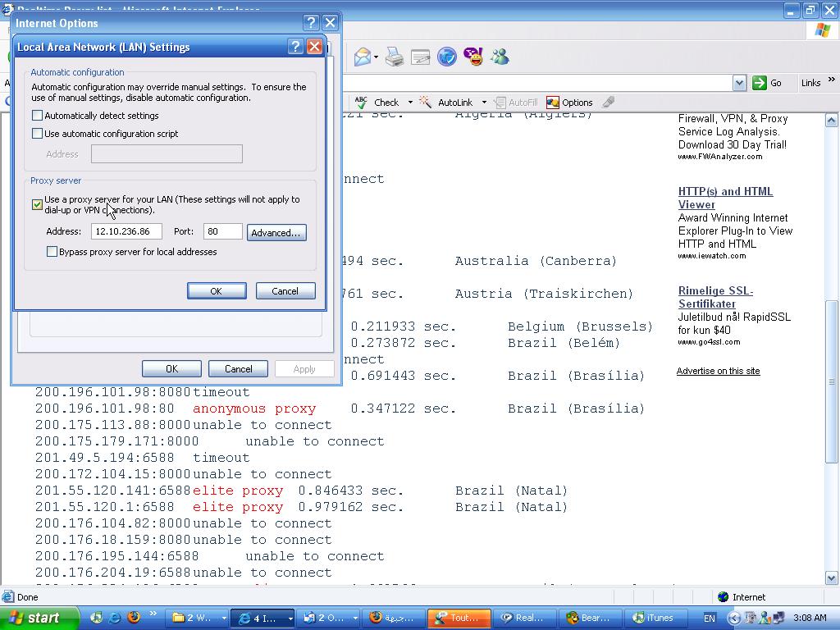840x630 pixels.
Task: Click the highlighter pen toolbar icon
Action: point(608,103)
